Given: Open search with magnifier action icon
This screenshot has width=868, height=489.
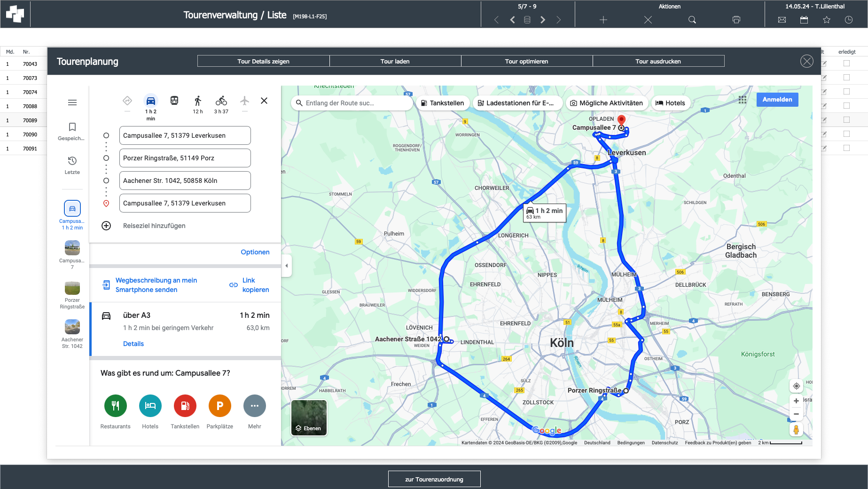Looking at the screenshot, I should click(x=692, y=20).
